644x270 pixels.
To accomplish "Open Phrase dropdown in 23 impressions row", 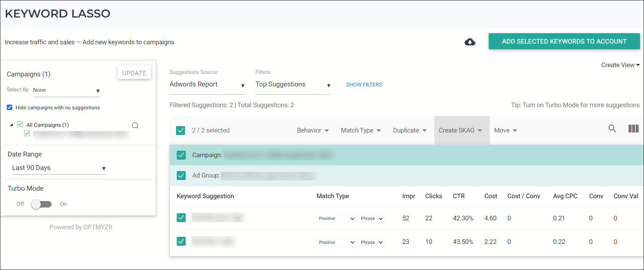I will [372, 242].
